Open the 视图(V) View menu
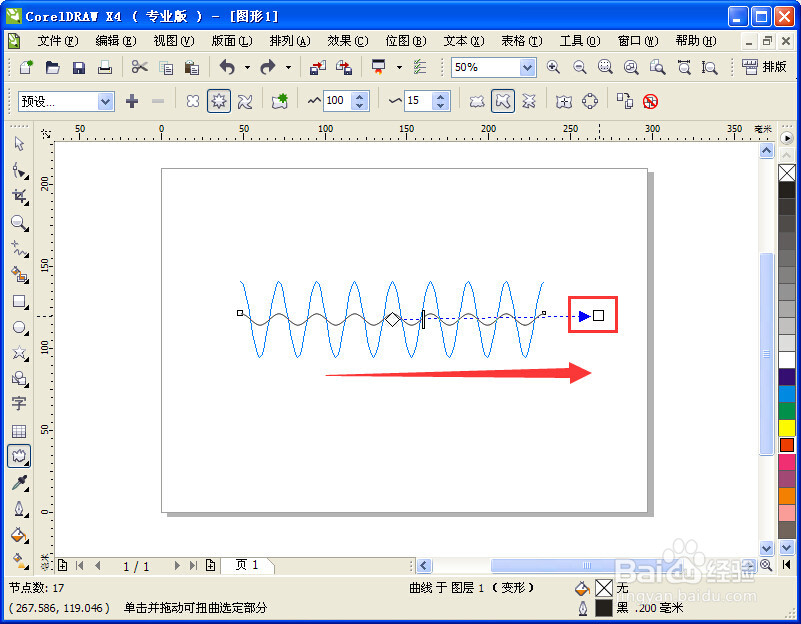The height and width of the screenshot is (624, 801). tap(174, 41)
